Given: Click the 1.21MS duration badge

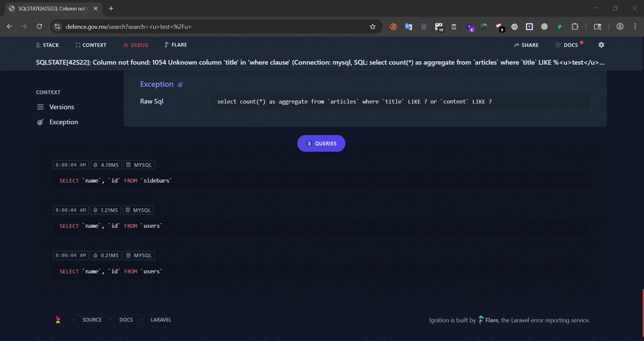Looking at the screenshot, I should (105, 210).
